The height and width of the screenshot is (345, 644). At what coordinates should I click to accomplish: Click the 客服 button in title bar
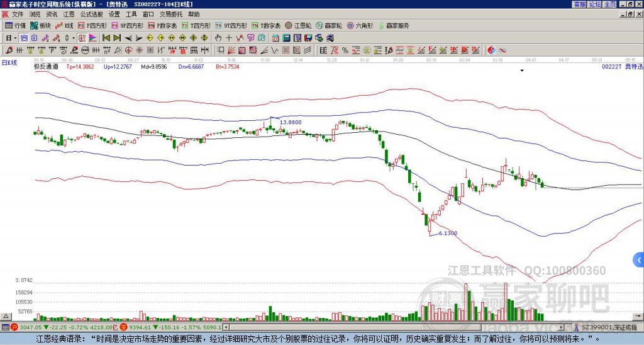(x=580, y=4)
